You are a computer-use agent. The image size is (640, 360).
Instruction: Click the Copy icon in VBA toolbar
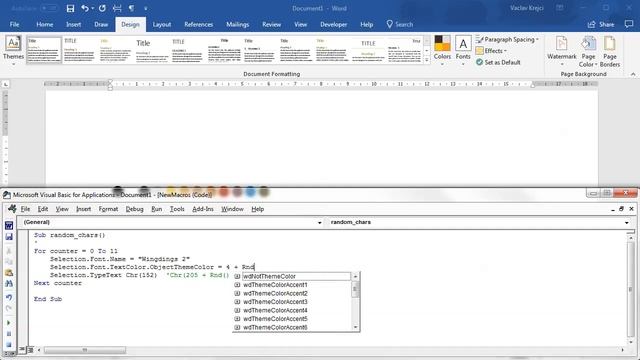click(9, 262)
